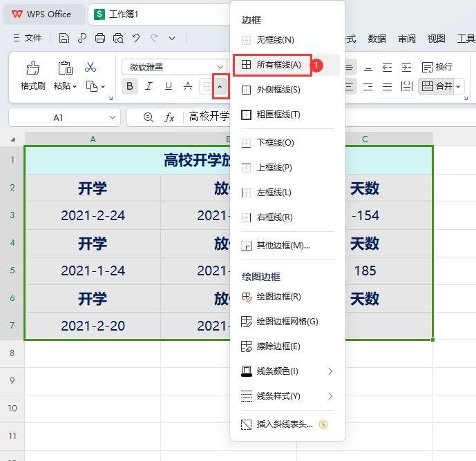The width and height of the screenshot is (476, 461).
Task: Open the border dropdown arrow
Action: 220,86
